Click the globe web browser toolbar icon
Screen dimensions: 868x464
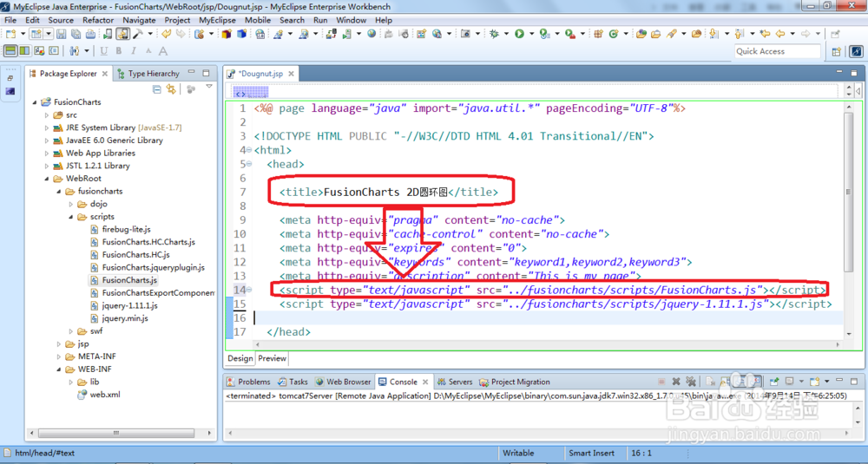[x=372, y=34]
